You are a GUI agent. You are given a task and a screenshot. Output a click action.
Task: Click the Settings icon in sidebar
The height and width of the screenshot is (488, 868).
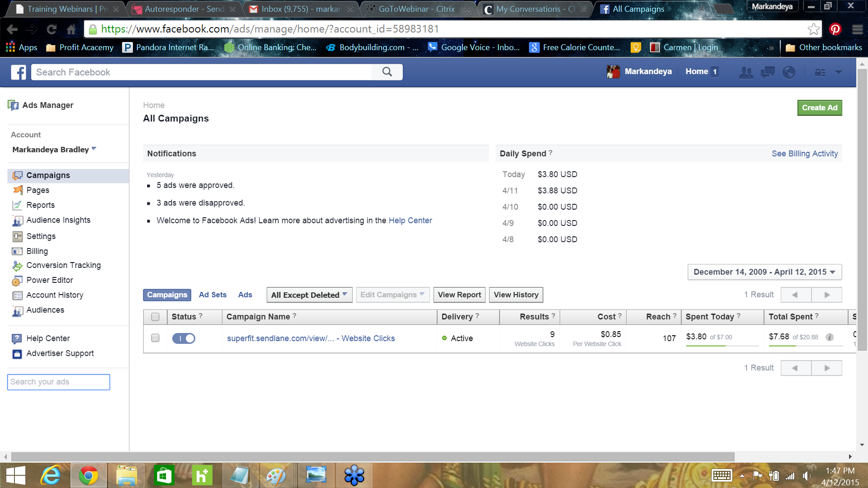click(x=17, y=236)
